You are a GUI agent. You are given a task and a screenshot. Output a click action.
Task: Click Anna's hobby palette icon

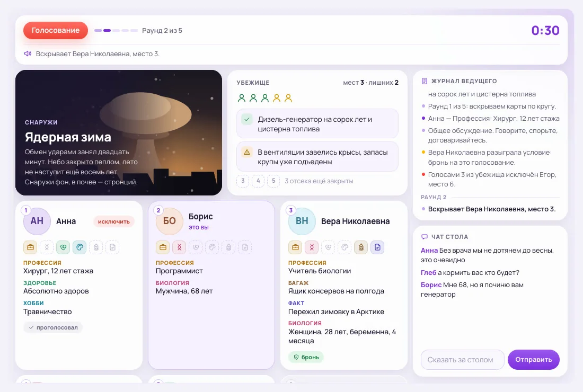[x=79, y=247]
